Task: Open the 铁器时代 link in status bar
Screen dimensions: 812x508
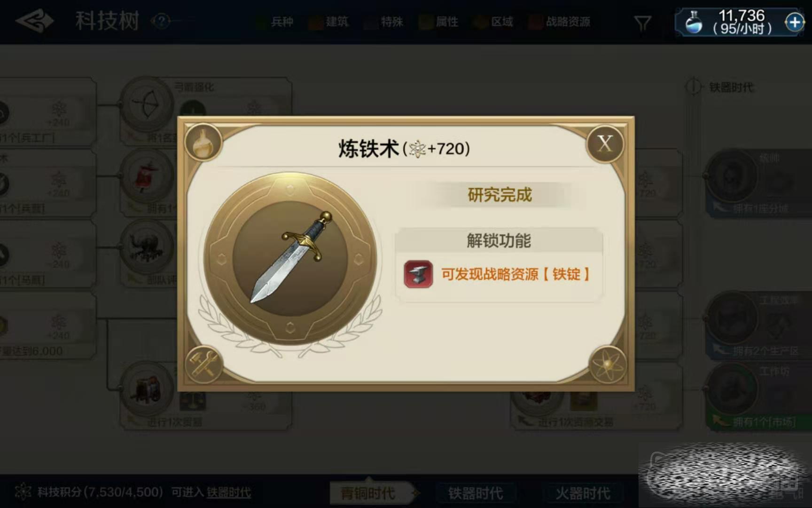Action: pyautogui.click(x=229, y=492)
